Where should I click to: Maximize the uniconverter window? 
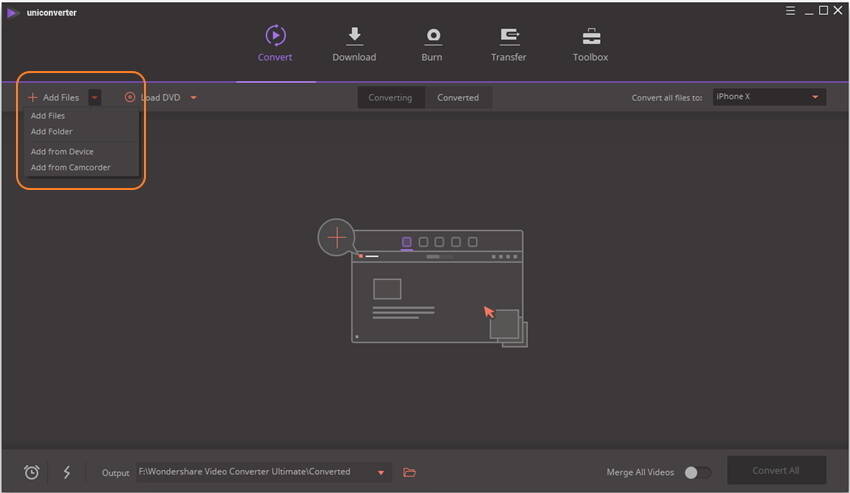(x=823, y=10)
